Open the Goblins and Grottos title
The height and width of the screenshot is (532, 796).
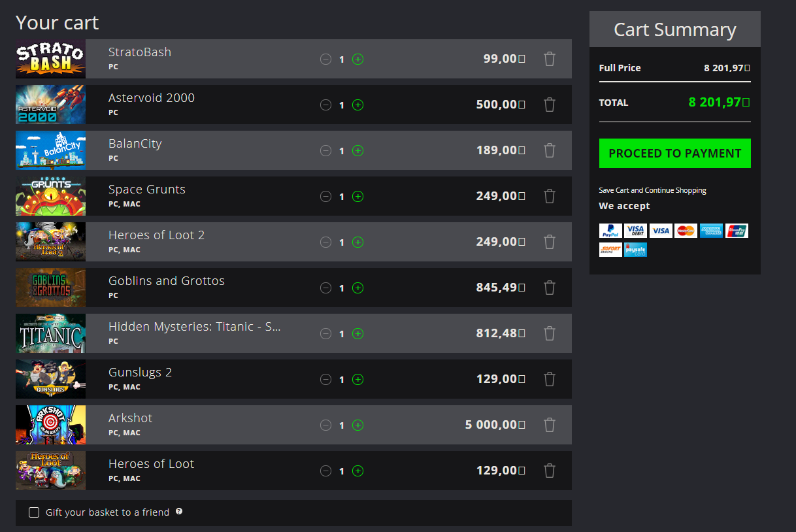(x=167, y=281)
